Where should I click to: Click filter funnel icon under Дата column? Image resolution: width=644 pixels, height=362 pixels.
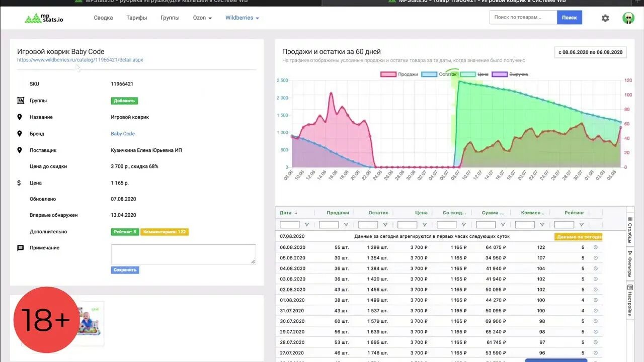click(307, 225)
